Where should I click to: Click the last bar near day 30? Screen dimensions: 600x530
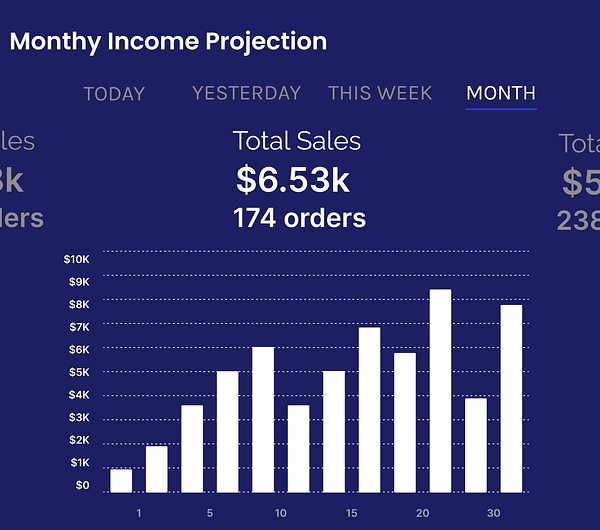[511, 399]
